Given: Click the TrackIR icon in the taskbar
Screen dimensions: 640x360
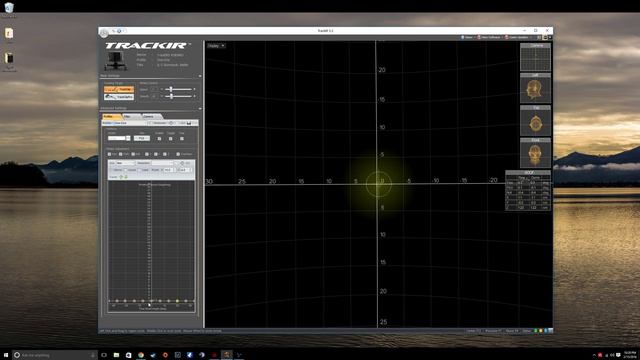Looking at the screenshot, I should coord(227,355).
